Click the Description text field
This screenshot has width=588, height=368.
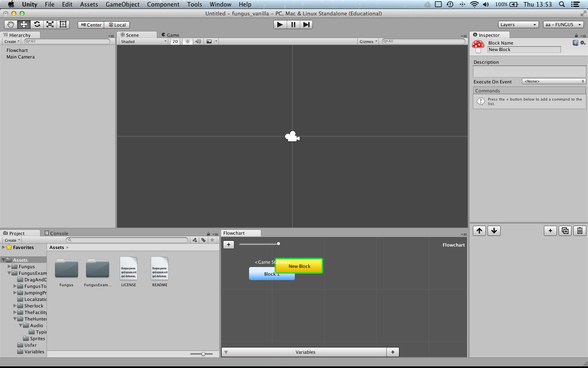pos(530,72)
